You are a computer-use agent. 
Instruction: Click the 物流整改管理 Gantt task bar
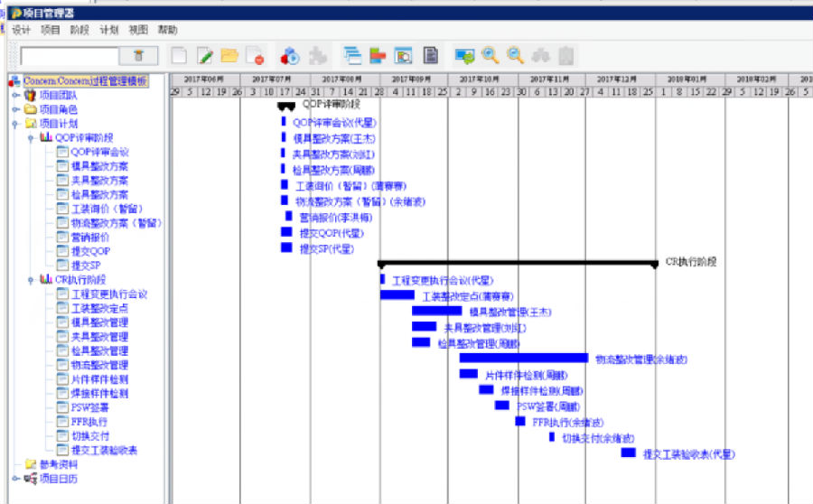(x=524, y=358)
